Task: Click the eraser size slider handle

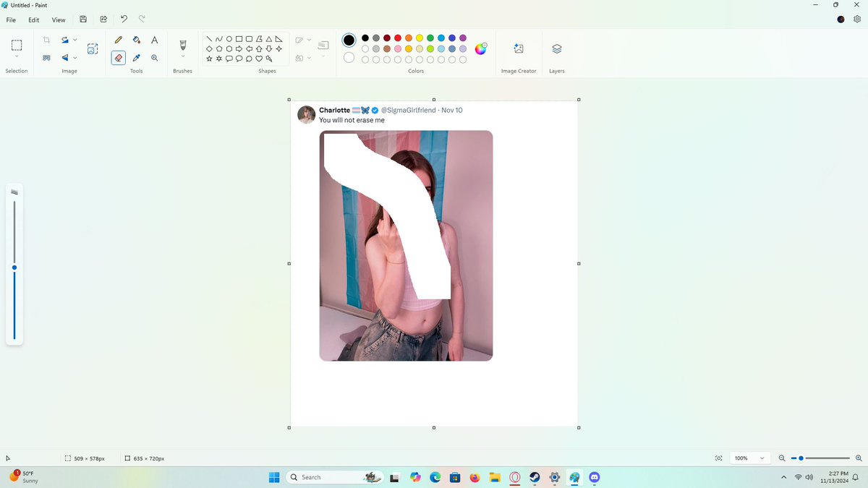Action: pos(14,267)
